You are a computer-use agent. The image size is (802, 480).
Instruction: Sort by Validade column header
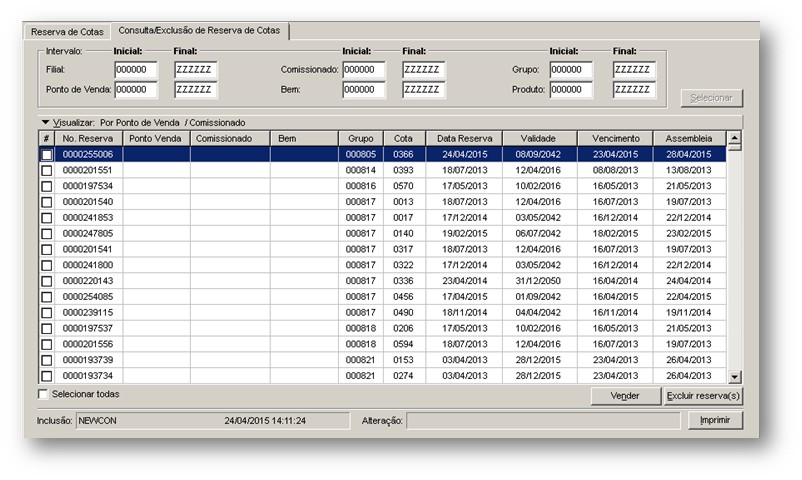pos(540,139)
